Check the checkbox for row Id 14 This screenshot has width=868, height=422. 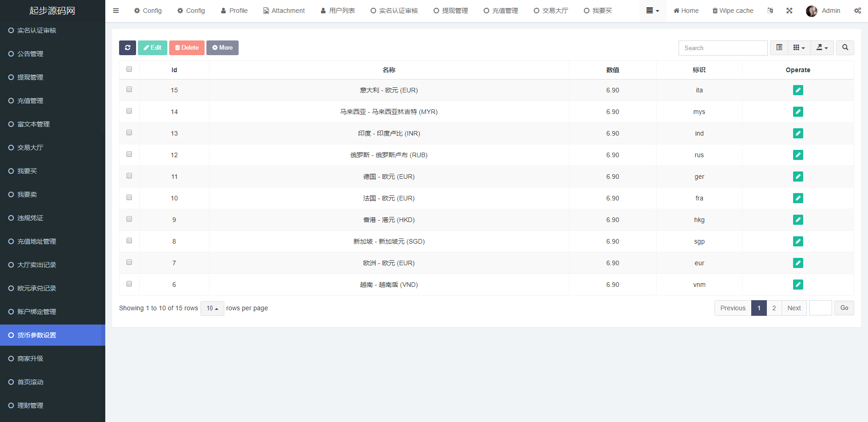(x=129, y=111)
